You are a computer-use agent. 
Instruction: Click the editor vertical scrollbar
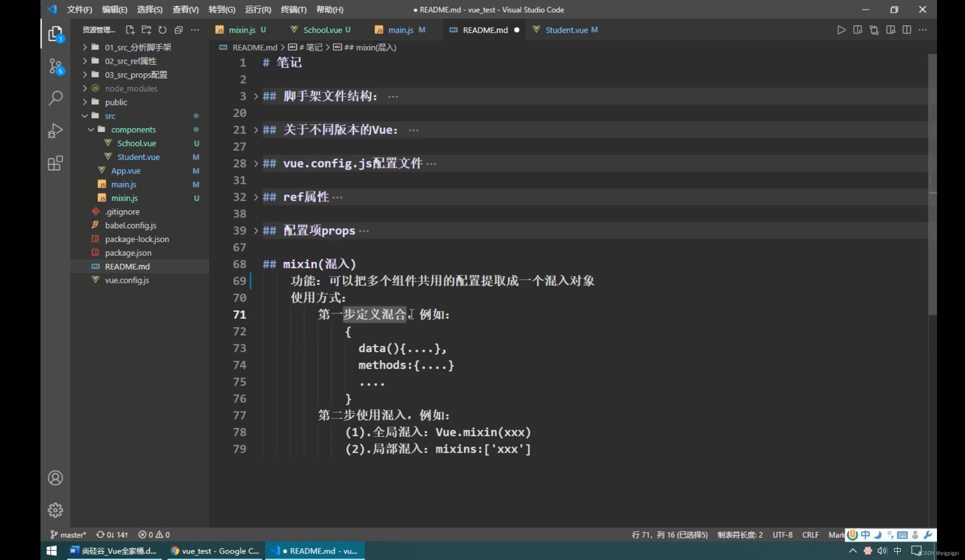932,184
